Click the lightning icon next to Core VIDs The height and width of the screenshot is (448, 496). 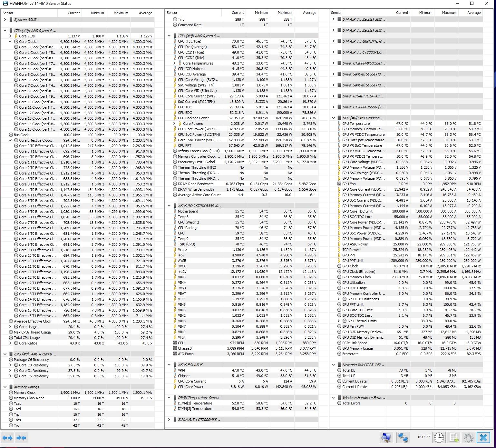coord(16,36)
